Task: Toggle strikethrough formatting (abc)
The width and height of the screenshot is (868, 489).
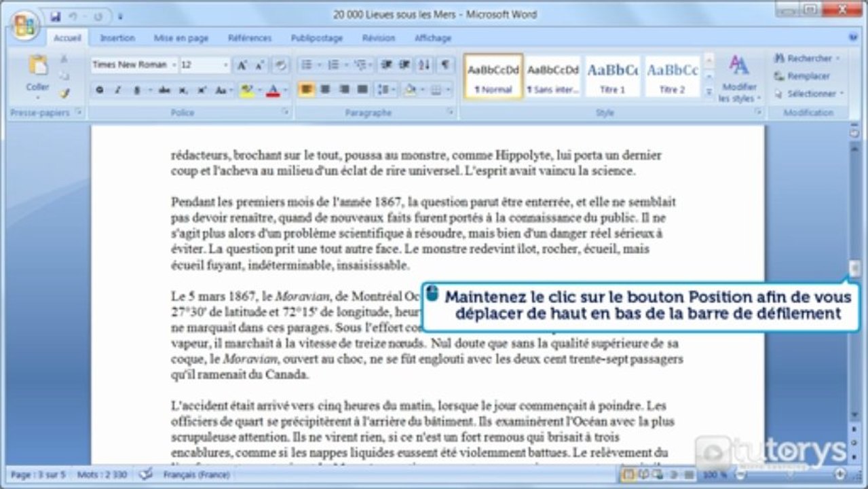Action: (164, 90)
